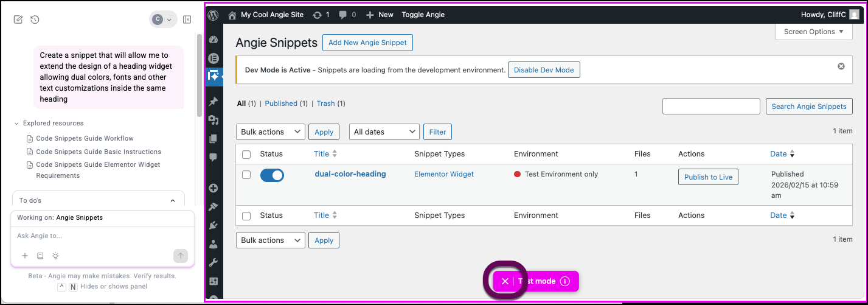Open Plugins plug icon in sidebar

pos(214,225)
